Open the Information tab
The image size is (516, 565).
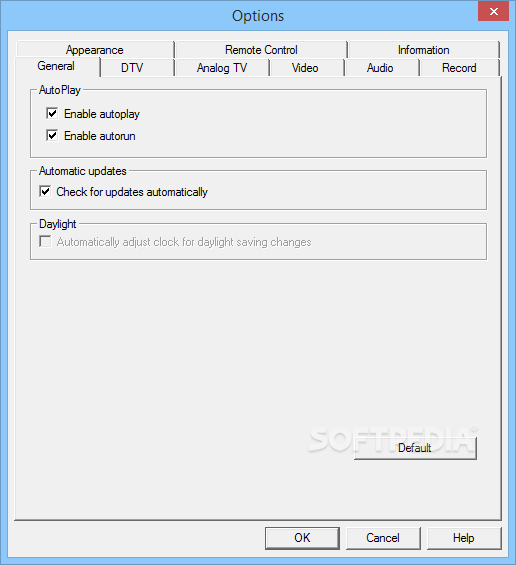pyautogui.click(x=423, y=50)
